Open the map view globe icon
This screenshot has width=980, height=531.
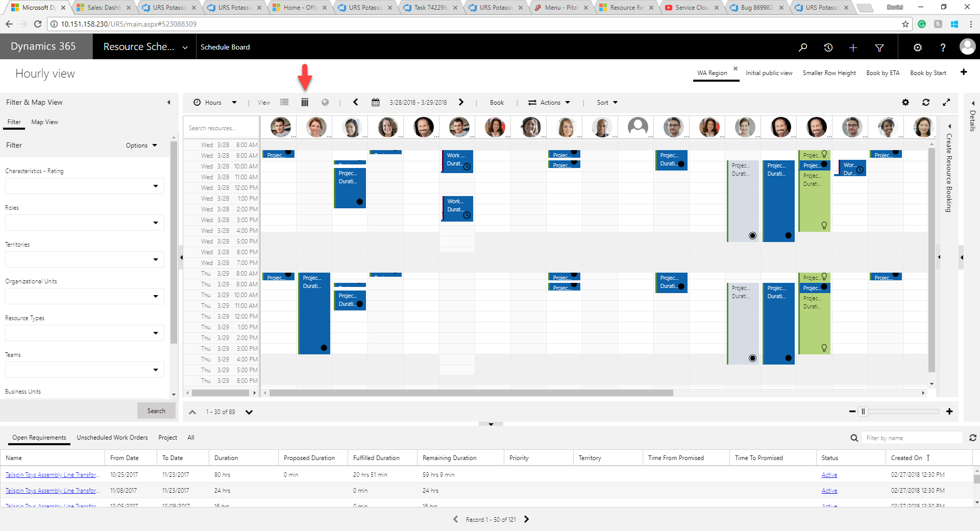(x=325, y=103)
